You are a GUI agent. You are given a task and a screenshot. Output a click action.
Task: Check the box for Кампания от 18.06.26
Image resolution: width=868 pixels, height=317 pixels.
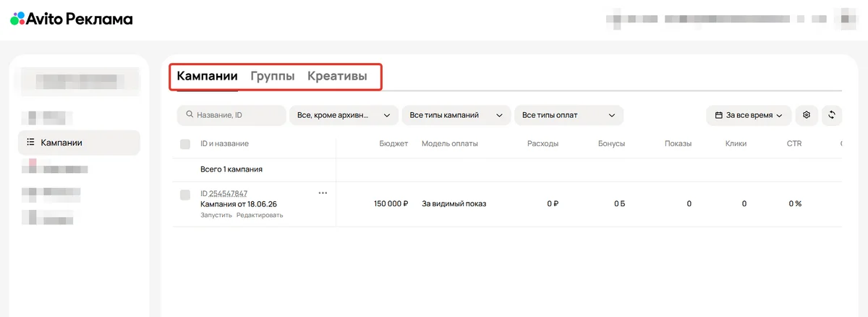[185, 195]
